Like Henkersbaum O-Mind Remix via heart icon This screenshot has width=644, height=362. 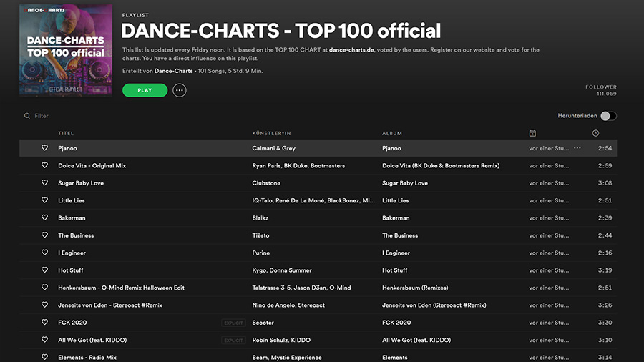(45, 288)
